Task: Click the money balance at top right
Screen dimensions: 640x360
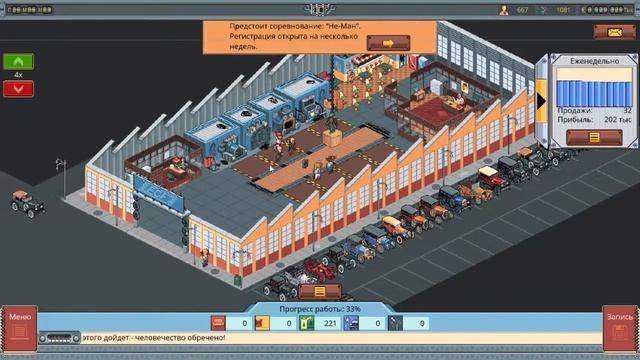Action: point(608,10)
